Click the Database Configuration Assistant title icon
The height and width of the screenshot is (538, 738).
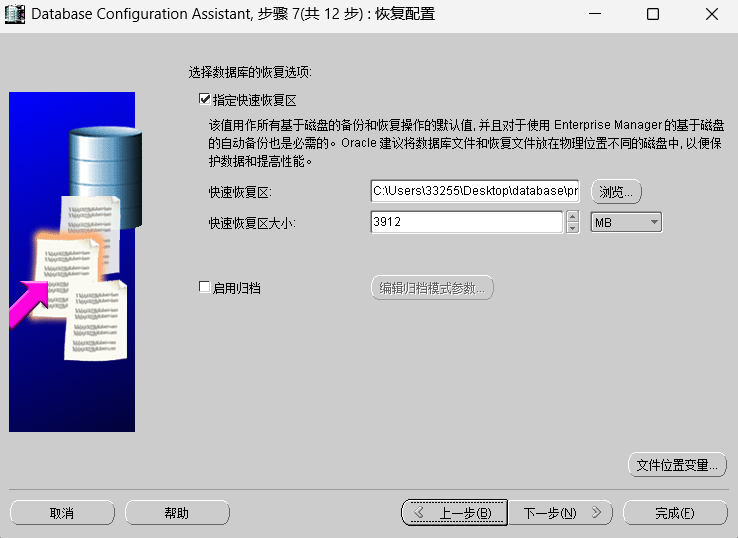point(14,14)
